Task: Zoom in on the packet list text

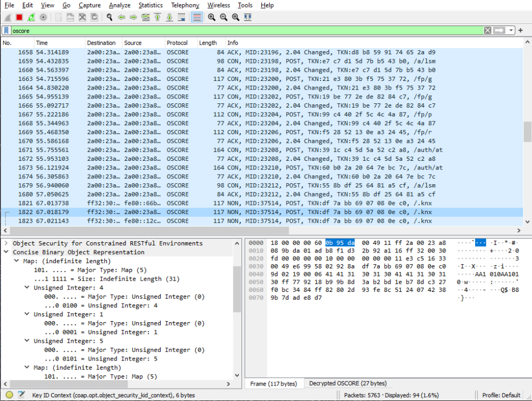Action: [211, 17]
